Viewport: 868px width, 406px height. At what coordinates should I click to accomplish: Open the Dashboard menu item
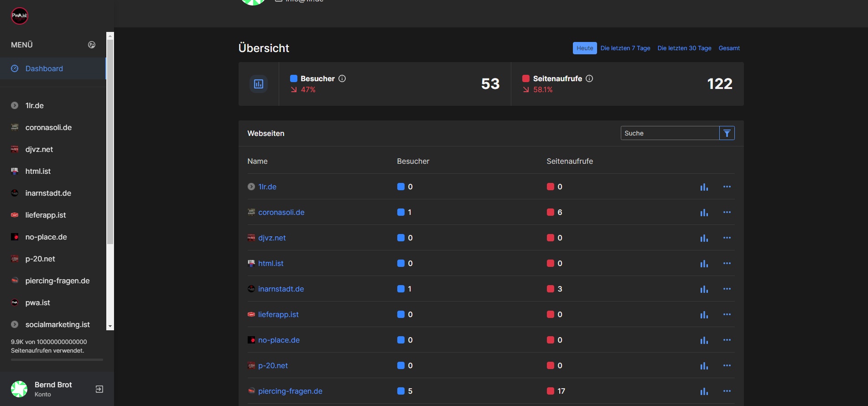44,68
